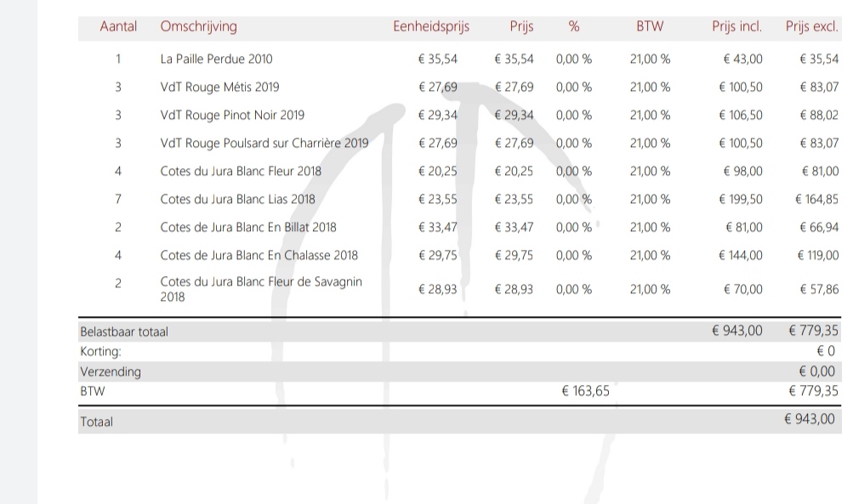Select the La Paille Perdue 2010 description
The width and height of the screenshot is (853, 504).
pyautogui.click(x=216, y=59)
